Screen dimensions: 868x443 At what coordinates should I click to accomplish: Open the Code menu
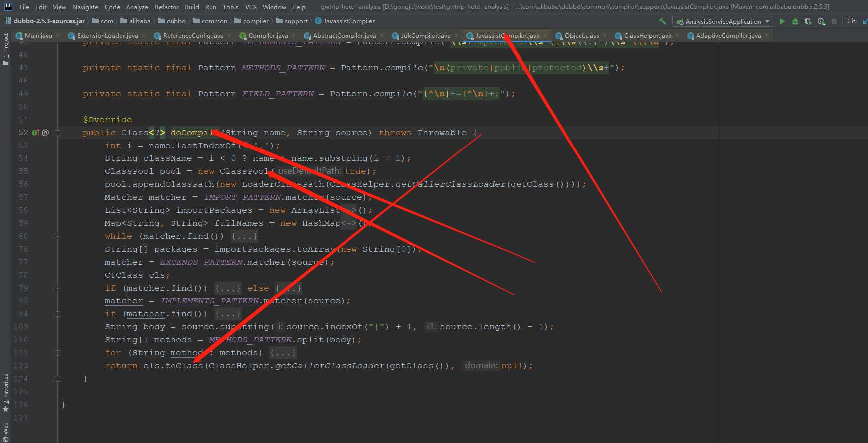112,7
